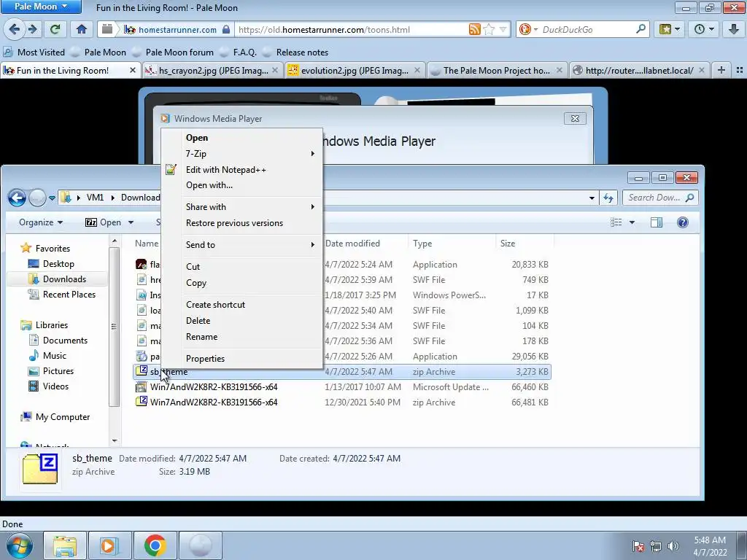Open Google Chrome taskbar icon
The width and height of the screenshot is (747, 560).
[x=155, y=545]
